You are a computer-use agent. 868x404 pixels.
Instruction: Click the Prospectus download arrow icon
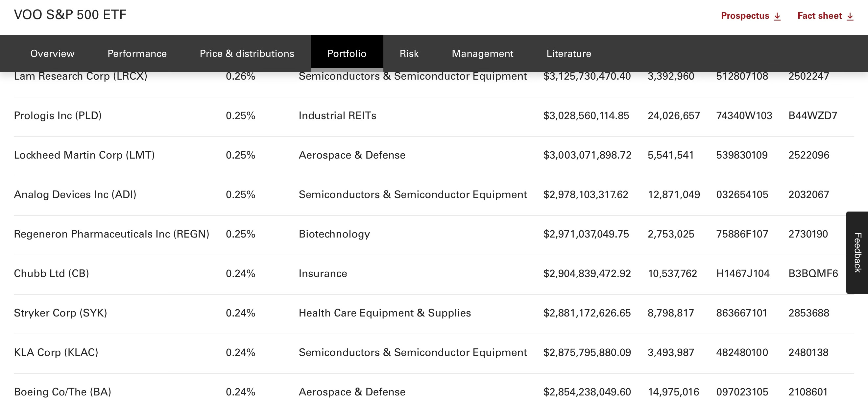pos(777,16)
